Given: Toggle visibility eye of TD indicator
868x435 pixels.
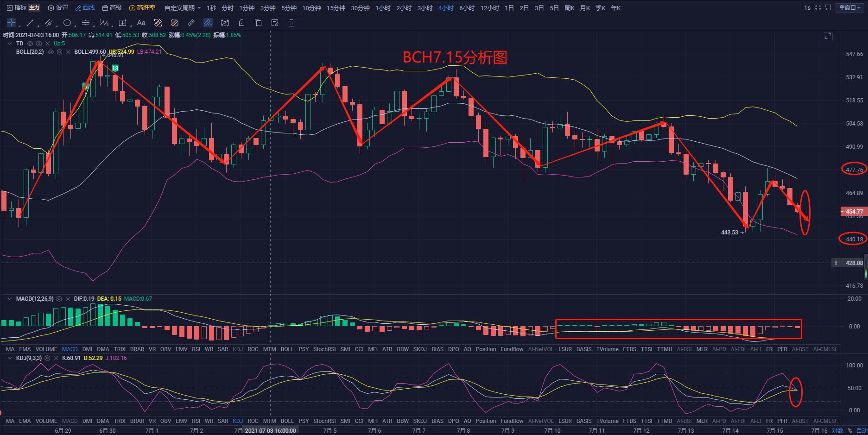Looking at the screenshot, I should point(30,44).
